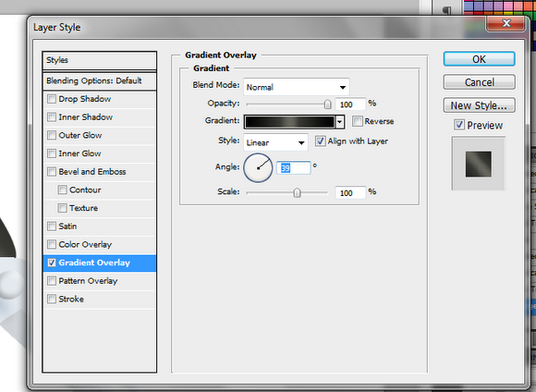This screenshot has width=536, height=392.
Task: Click the New Style... button
Action: [479, 105]
